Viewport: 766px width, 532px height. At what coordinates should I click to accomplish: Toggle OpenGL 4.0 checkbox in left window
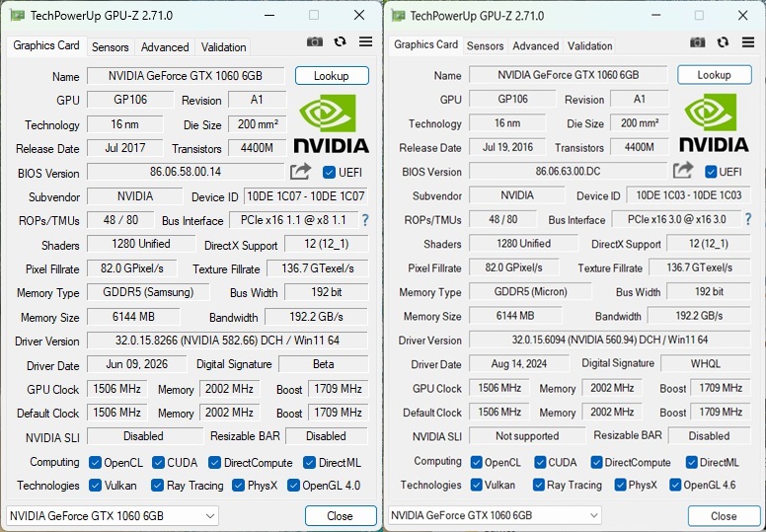293,485
